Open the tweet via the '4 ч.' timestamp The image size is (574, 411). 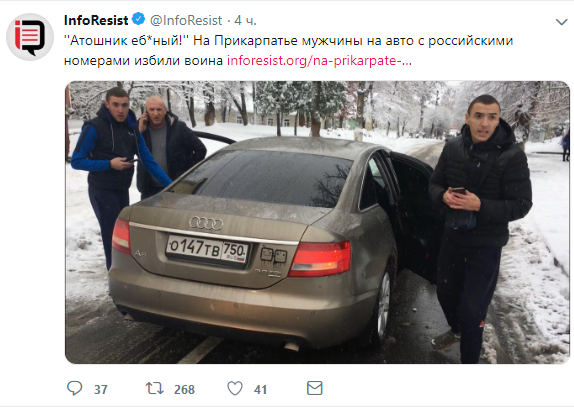(245, 20)
